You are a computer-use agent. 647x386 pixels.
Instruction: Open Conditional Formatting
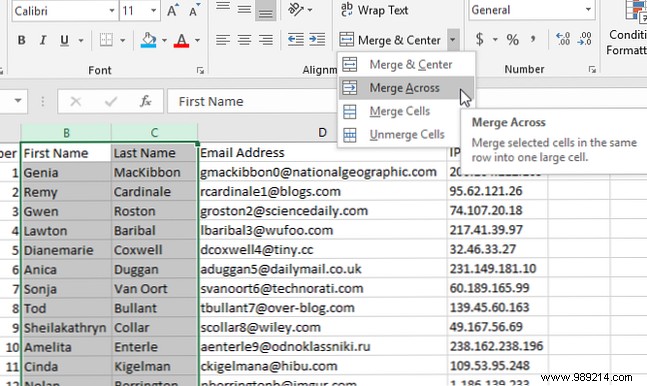(627, 28)
